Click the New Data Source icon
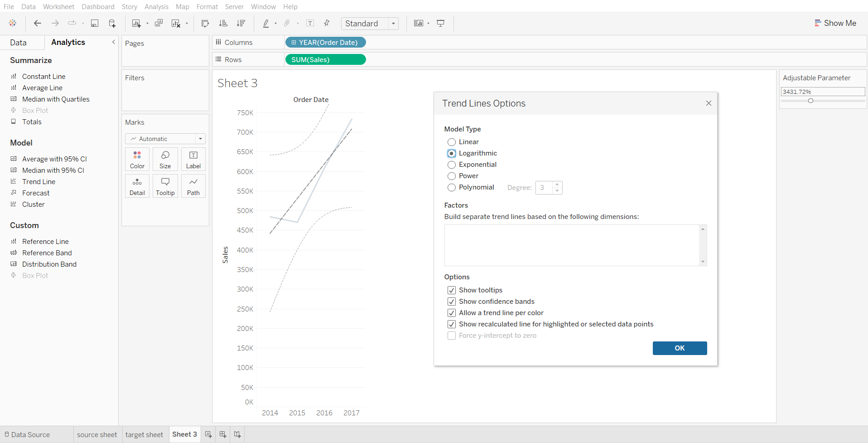868x443 pixels. pyautogui.click(x=112, y=24)
